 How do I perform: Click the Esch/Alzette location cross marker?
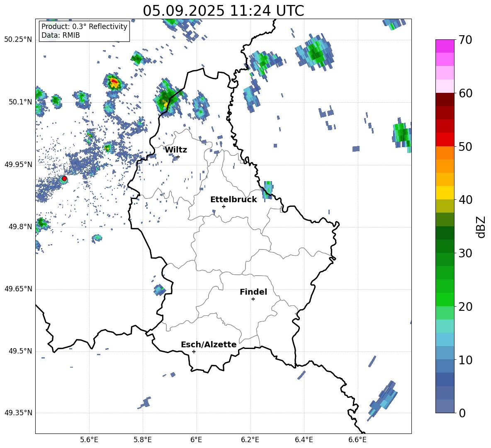tap(194, 351)
